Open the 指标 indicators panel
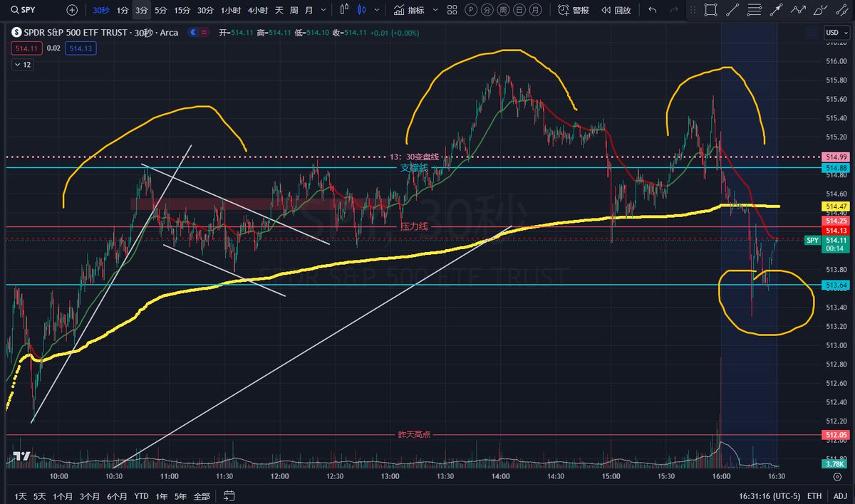The width and height of the screenshot is (855, 504). pyautogui.click(x=409, y=10)
